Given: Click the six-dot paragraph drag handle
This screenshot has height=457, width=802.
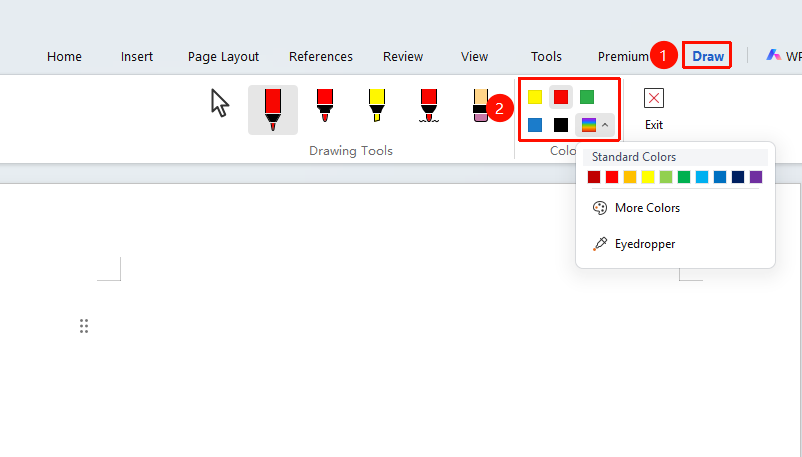Looking at the screenshot, I should pos(84,326).
